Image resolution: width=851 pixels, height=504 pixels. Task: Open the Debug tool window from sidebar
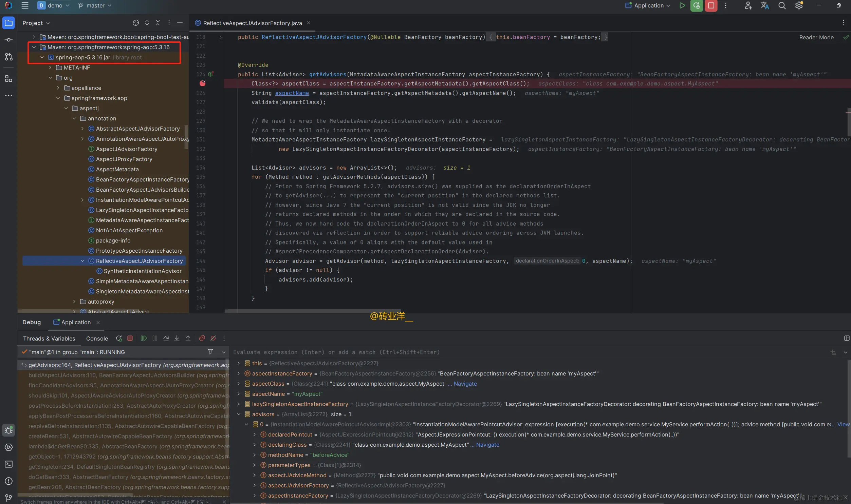(8, 430)
